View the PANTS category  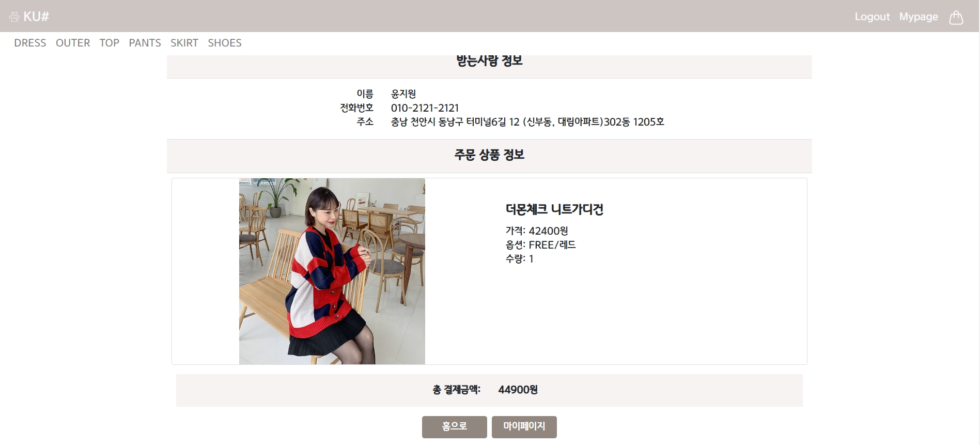click(145, 43)
